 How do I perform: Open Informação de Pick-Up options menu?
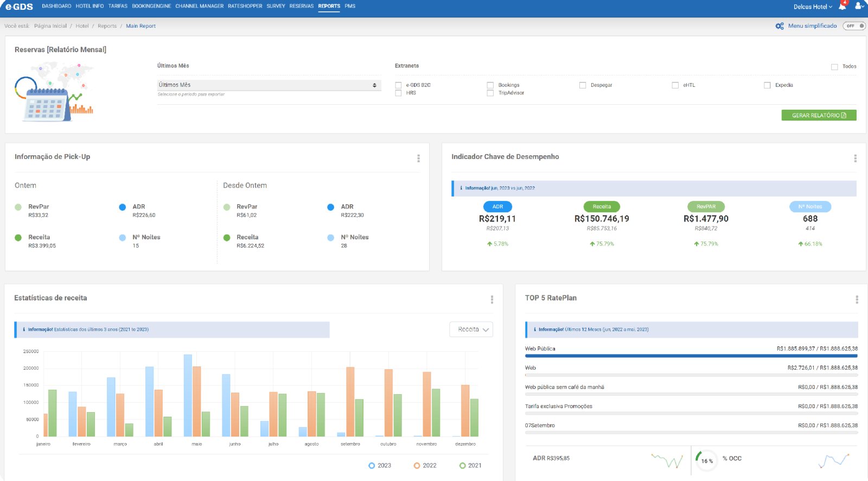coord(418,158)
